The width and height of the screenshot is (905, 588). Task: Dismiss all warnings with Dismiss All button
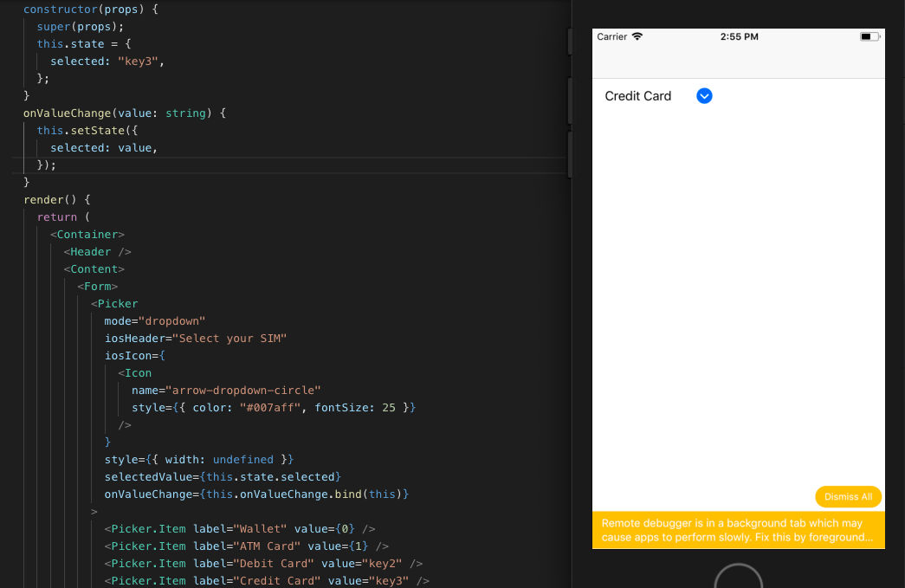click(848, 496)
